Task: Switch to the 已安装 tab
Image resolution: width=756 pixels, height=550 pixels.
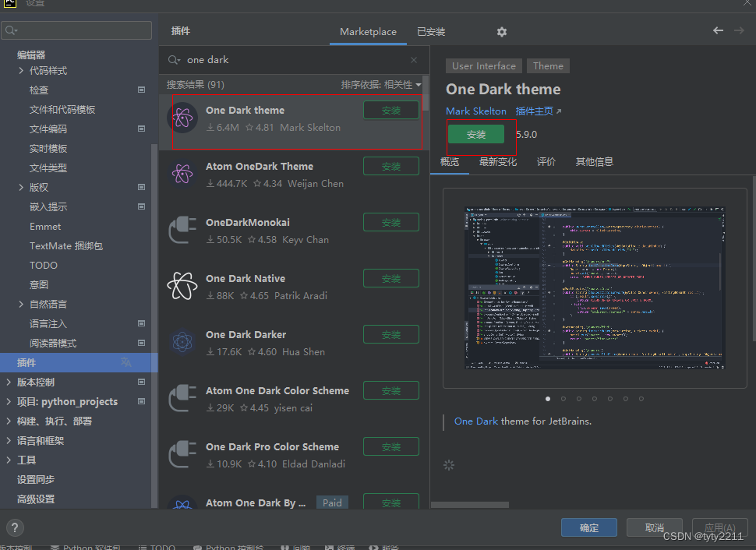Action: pos(431,32)
